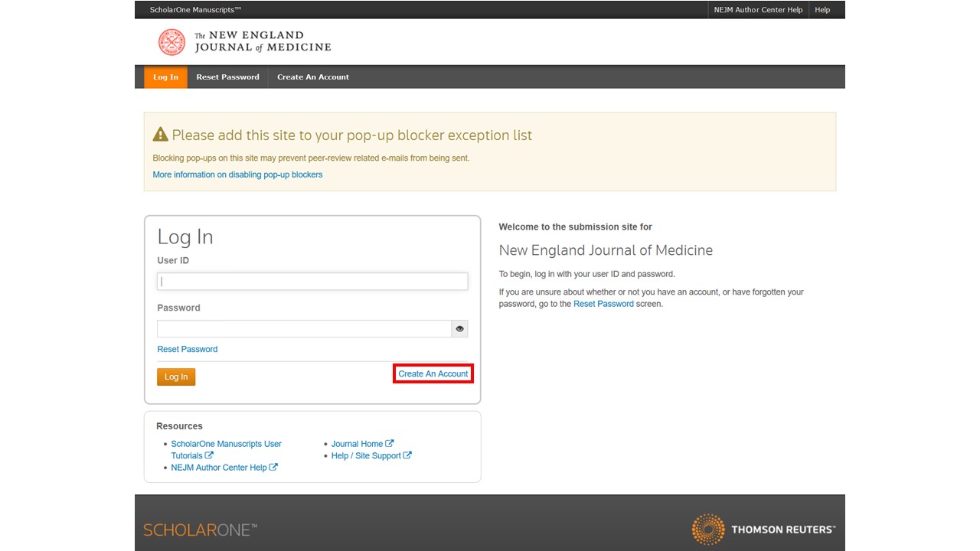Open More information on disabling pop-up blockers
The width and height of the screenshot is (980, 551).
pos(237,174)
